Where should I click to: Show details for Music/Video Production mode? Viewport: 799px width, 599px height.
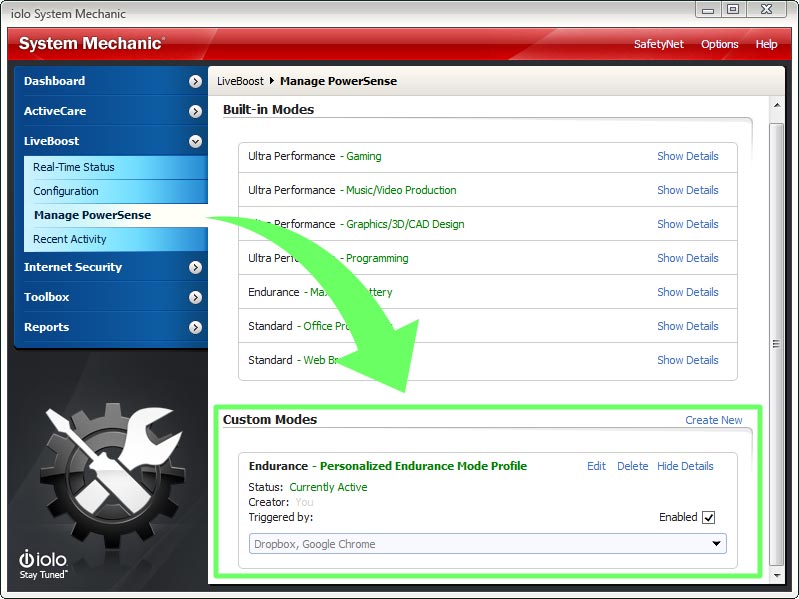[687, 190]
